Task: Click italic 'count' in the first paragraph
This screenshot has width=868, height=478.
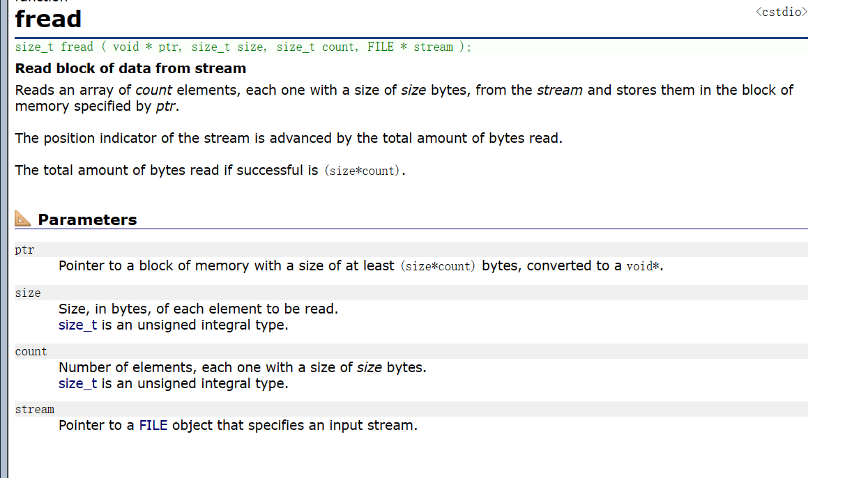Action: click(x=153, y=90)
